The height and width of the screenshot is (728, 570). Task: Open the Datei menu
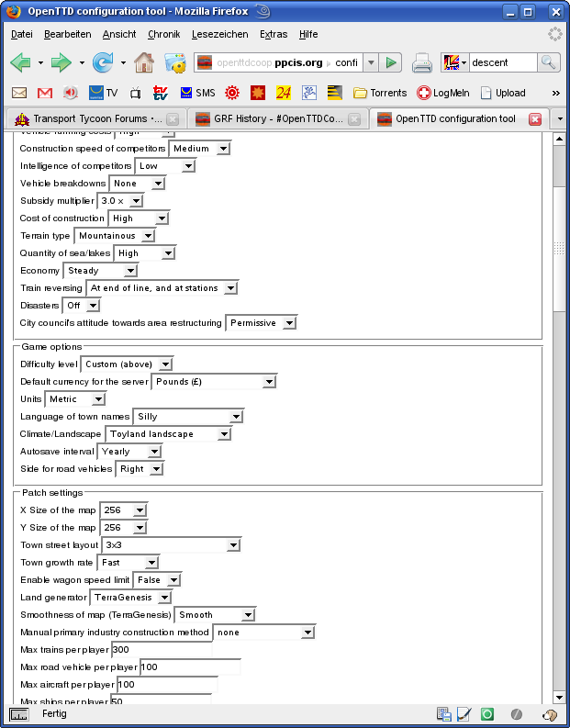click(x=22, y=34)
